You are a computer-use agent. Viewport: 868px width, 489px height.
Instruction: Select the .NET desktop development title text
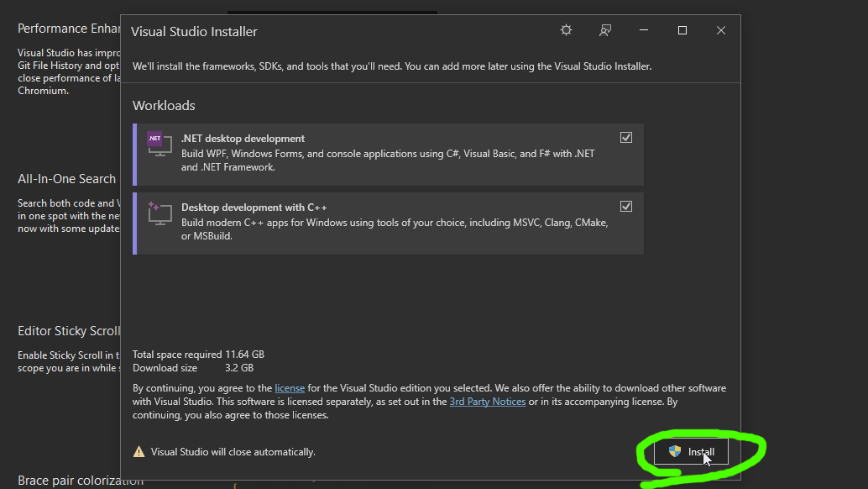point(243,139)
